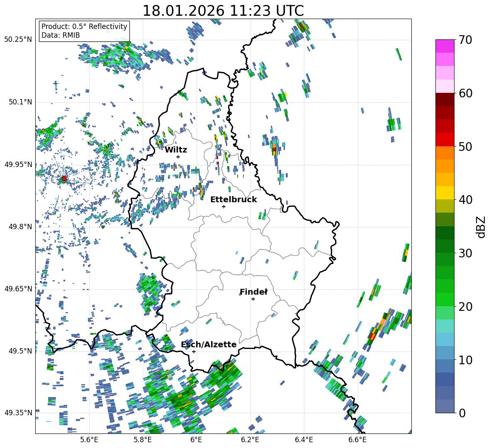Pick the bright green band just above 20
Image resolution: width=491 pixels, height=448 pixels.
[x=445, y=300]
